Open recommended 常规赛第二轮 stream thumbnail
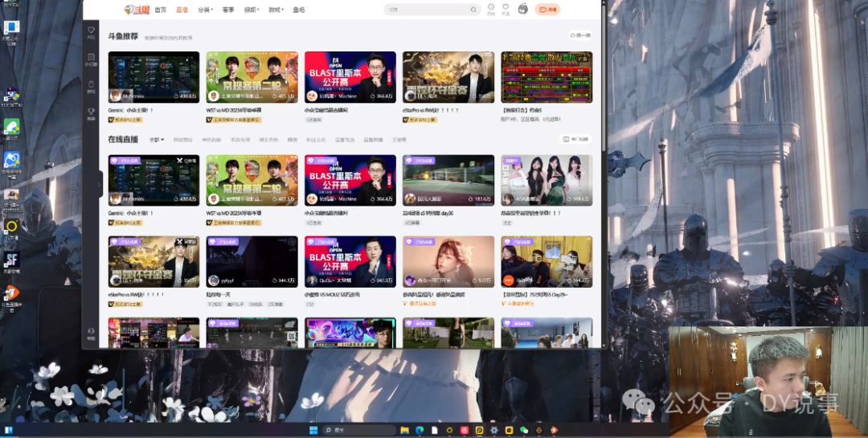Screen dimensions: 868x438 coord(252,77)
